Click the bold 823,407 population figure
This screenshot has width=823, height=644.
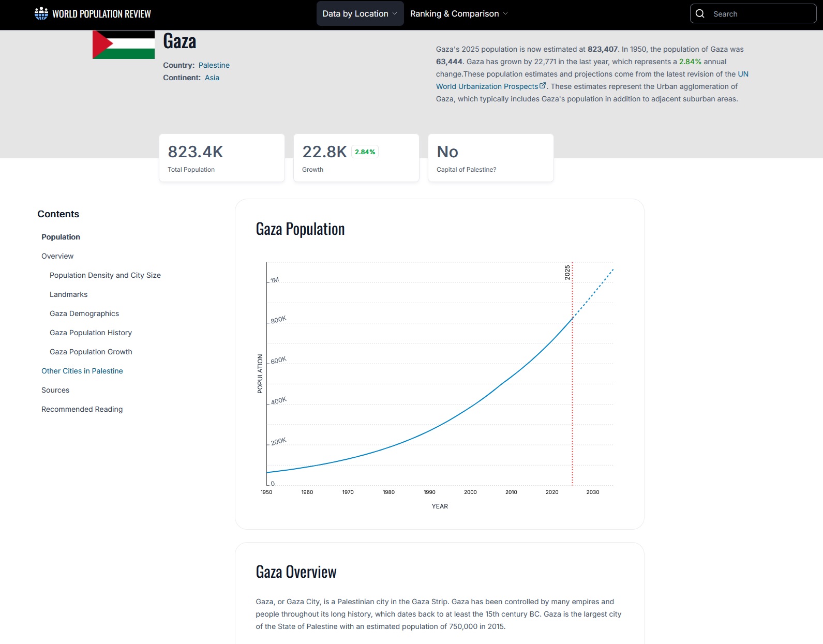click(x=603, y=49)
